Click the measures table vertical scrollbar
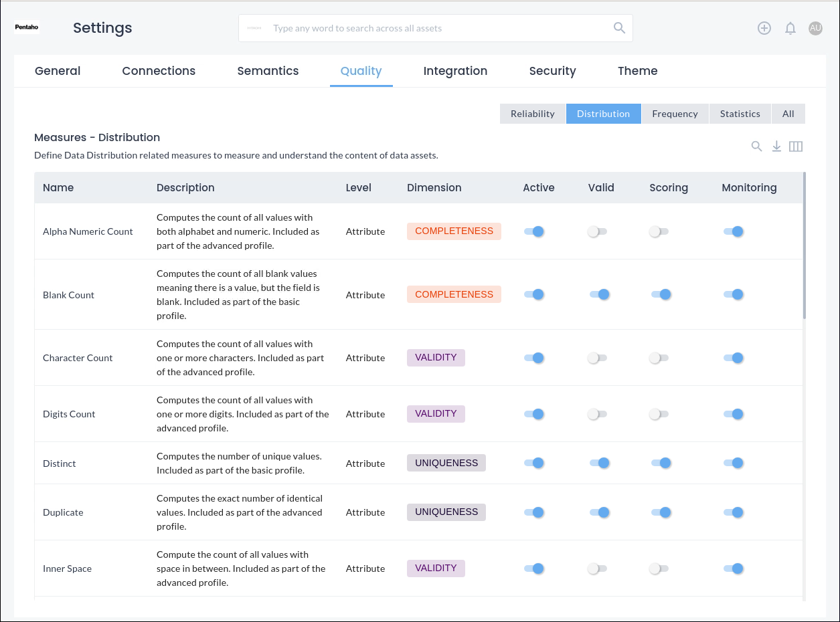This screenshot has height=622, width=840. 804,246
